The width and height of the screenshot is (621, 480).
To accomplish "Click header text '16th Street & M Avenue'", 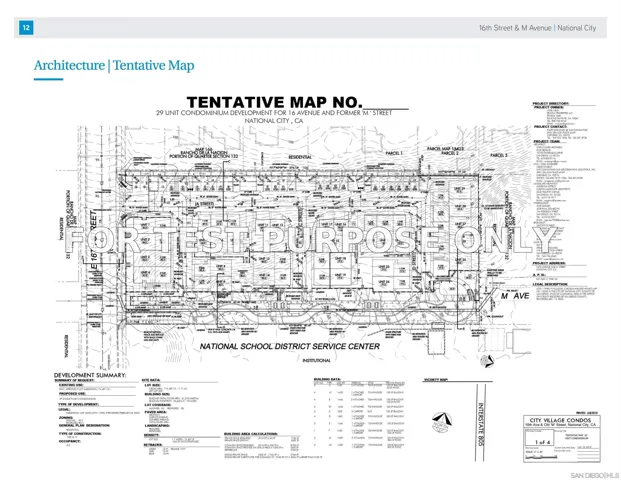I will tap(515, 28).
